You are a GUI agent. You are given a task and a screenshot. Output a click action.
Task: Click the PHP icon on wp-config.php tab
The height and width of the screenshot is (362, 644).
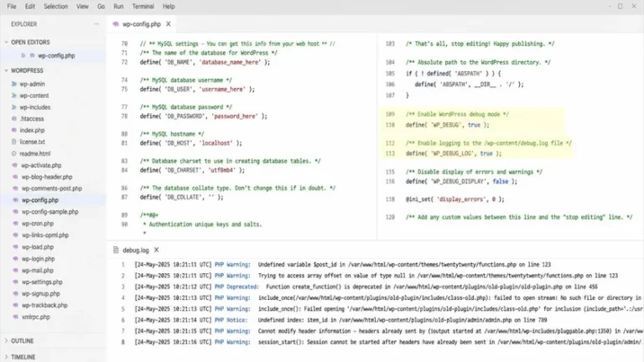(116, 24)
